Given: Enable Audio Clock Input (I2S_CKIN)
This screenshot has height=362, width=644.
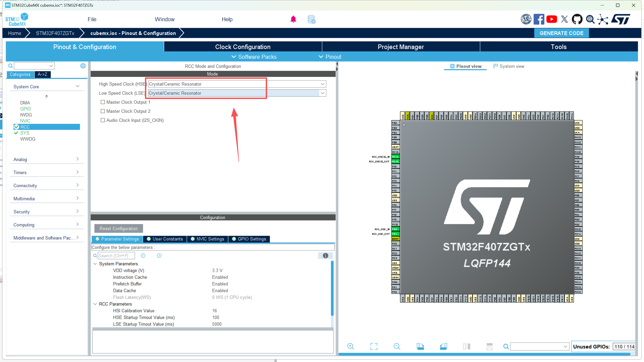Looking at the screenshot, I should 102,120.
